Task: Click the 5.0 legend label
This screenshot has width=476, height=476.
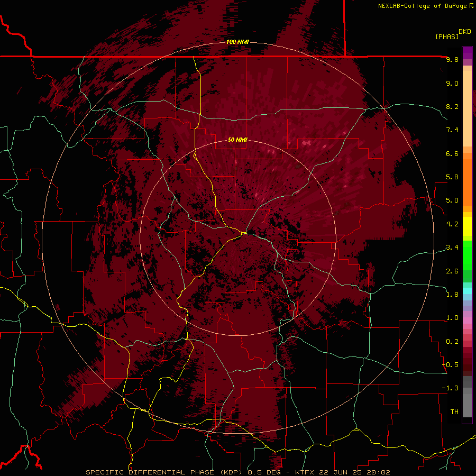Action: click(452, 200)
